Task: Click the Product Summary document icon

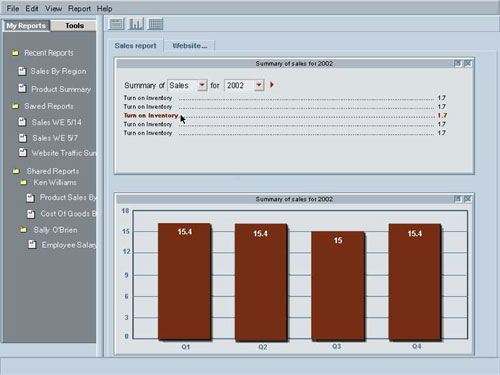Action: pyautogui.click(x=22, y=88)
